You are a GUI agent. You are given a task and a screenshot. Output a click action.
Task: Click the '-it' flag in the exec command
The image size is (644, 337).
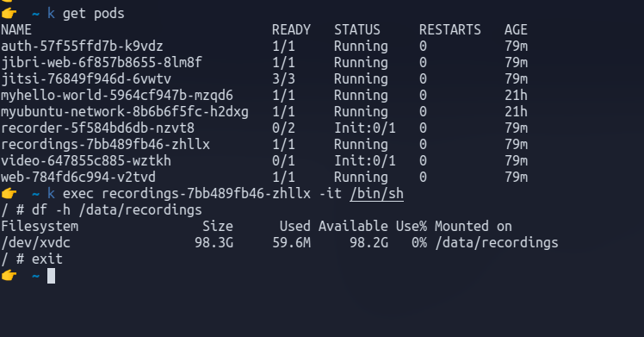click(x=330, y=193)
